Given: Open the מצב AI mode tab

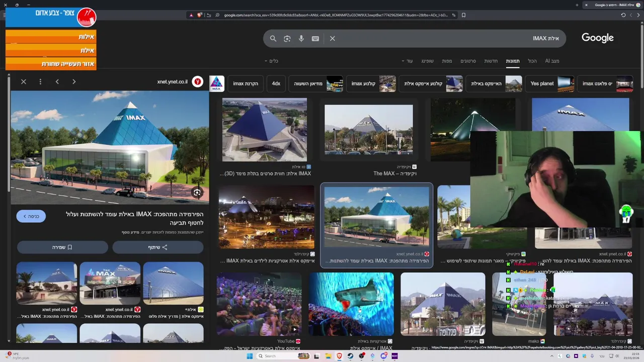Looking at the screenshot, I should pos(552,61).
